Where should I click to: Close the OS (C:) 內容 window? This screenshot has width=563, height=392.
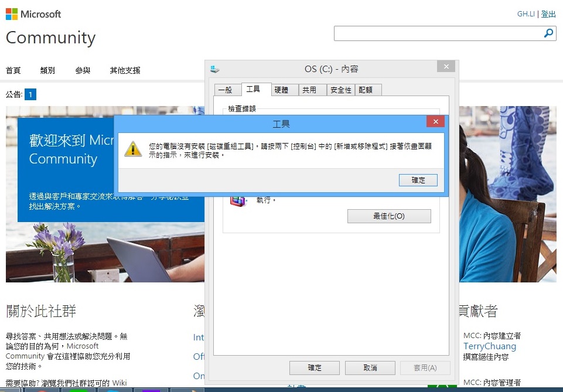pos(446,66)
